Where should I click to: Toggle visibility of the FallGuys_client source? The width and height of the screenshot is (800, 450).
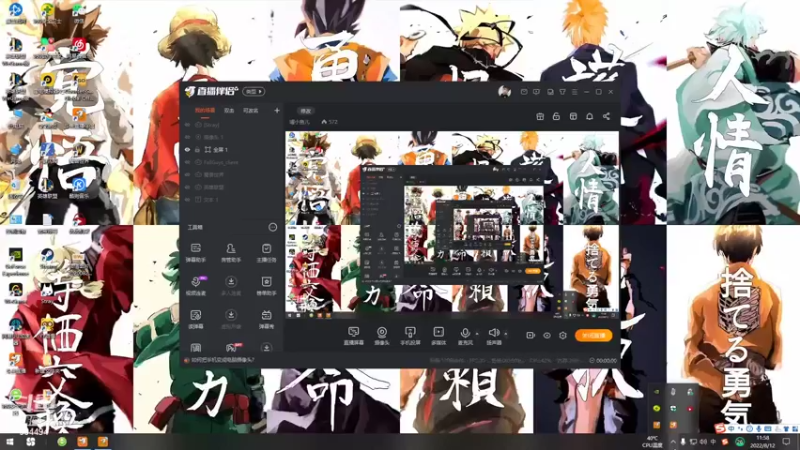[187, 162]
